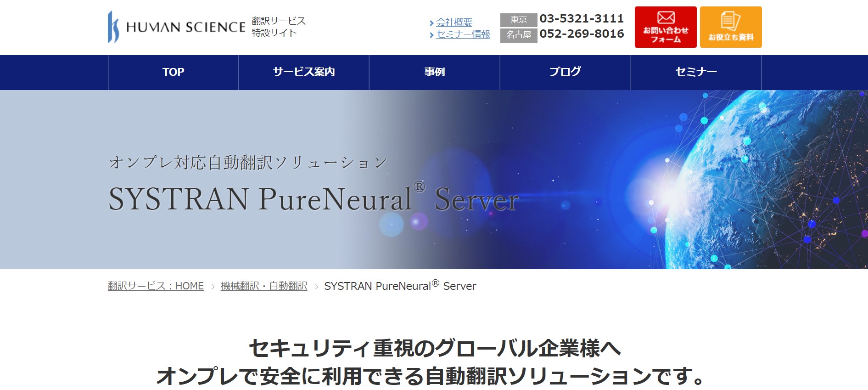868x390 pixels.
Task: Click the envelope icon for お問い合わせフォーム
Action: tap(666, 18)
